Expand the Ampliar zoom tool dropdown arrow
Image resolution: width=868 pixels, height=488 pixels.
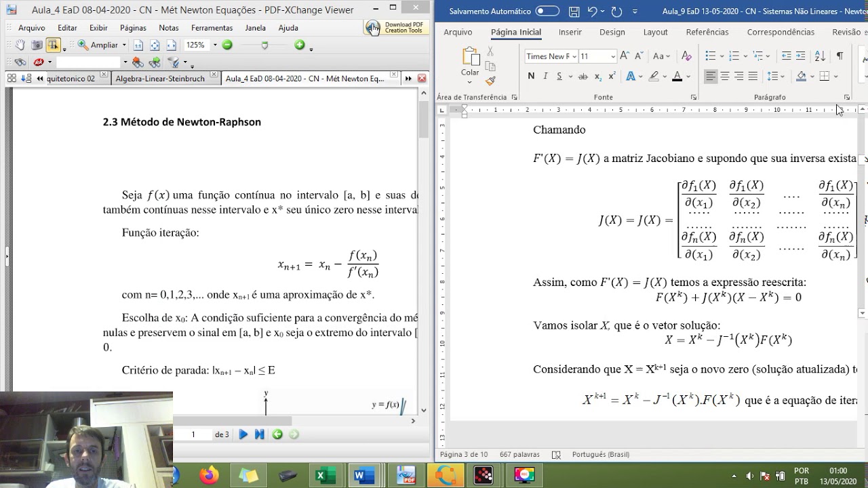point(124,45)
